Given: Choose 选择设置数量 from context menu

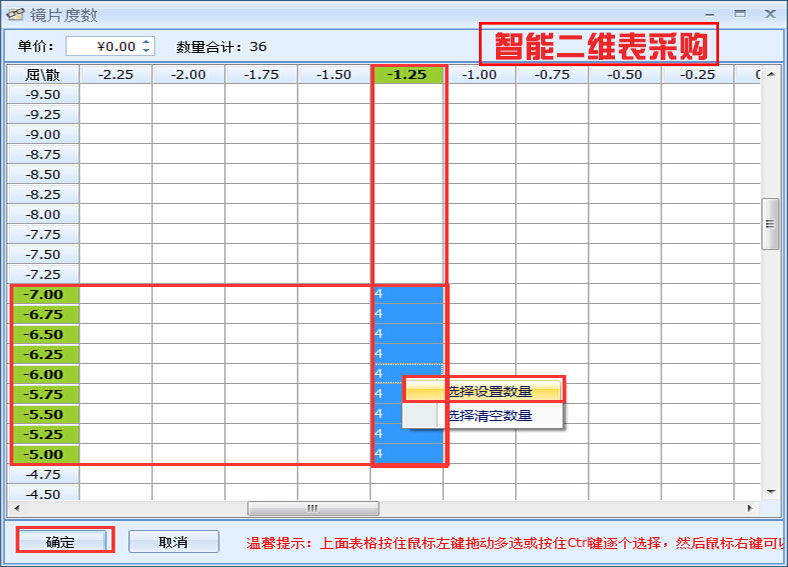Looking at the screenshot, I should 489,391.
